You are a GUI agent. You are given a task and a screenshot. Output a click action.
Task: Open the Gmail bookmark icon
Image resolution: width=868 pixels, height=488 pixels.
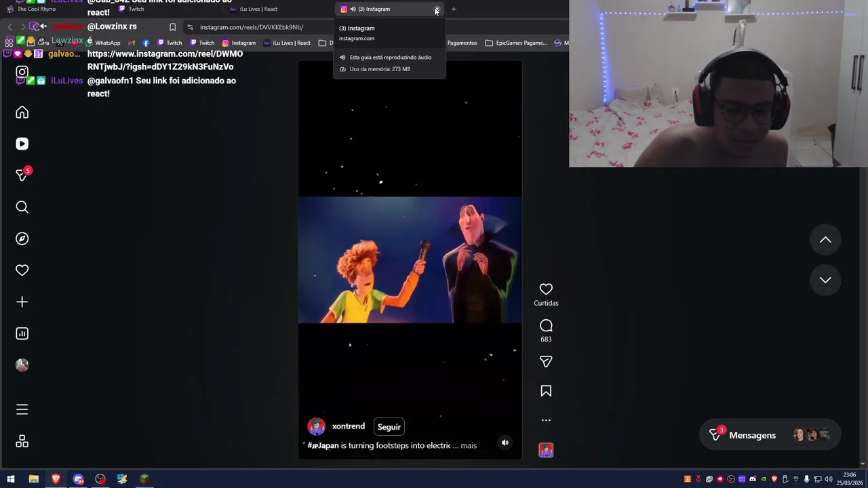132,43
